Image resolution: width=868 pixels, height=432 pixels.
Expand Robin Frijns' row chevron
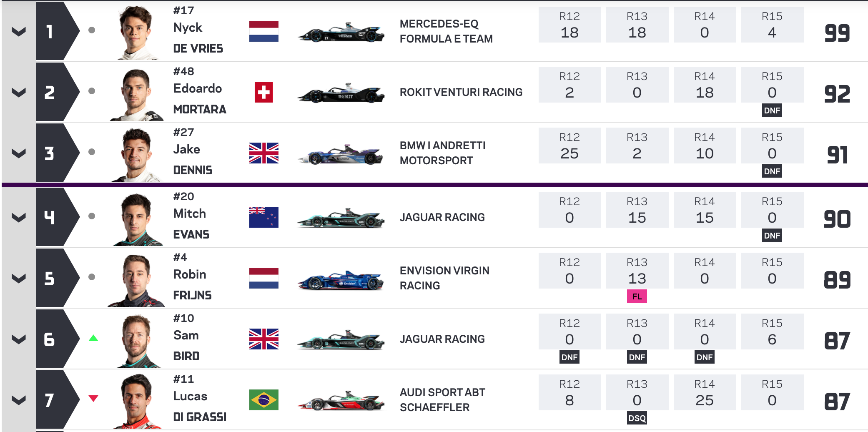click(19, 278)
